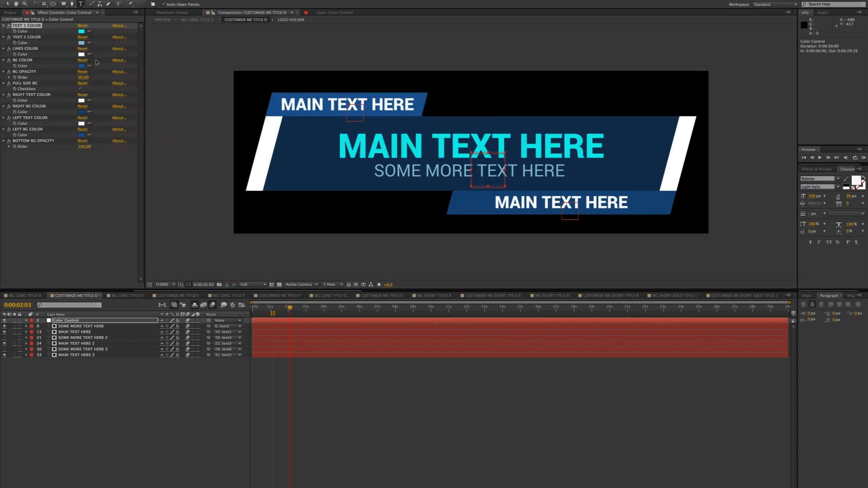The width and height of the screenshot is (868, 488).
Task: Select the Rotation tool
Action: (36, 4)
